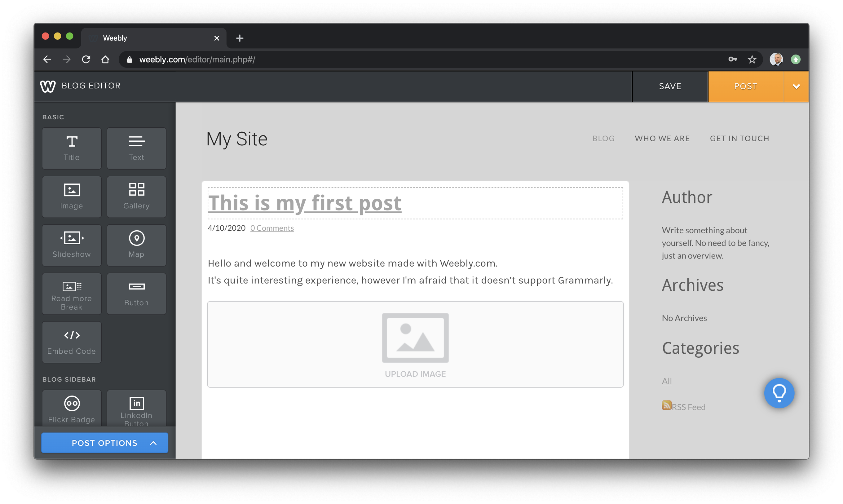843x504 pixels.
Task: Reload the page with refresh icon
Action: tap(86, 60)
